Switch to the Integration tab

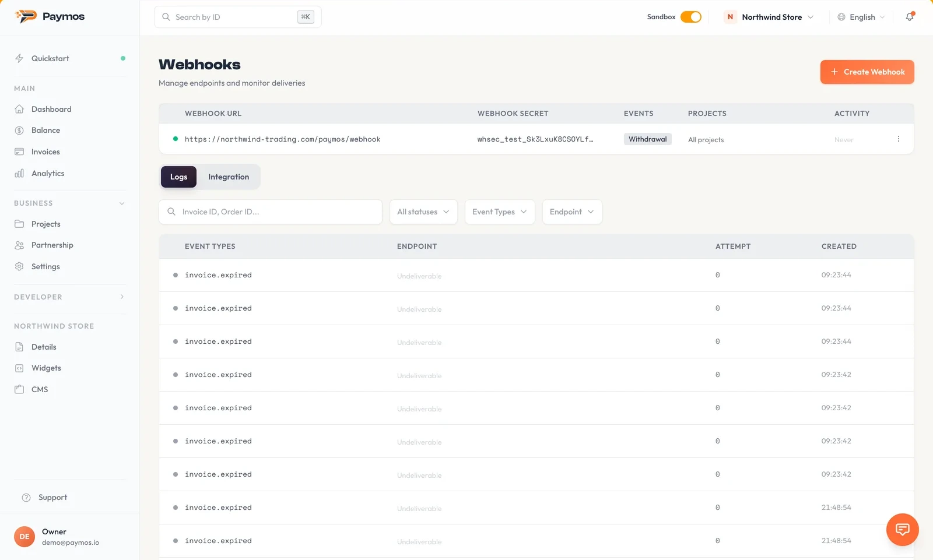(x=229, y=177)
